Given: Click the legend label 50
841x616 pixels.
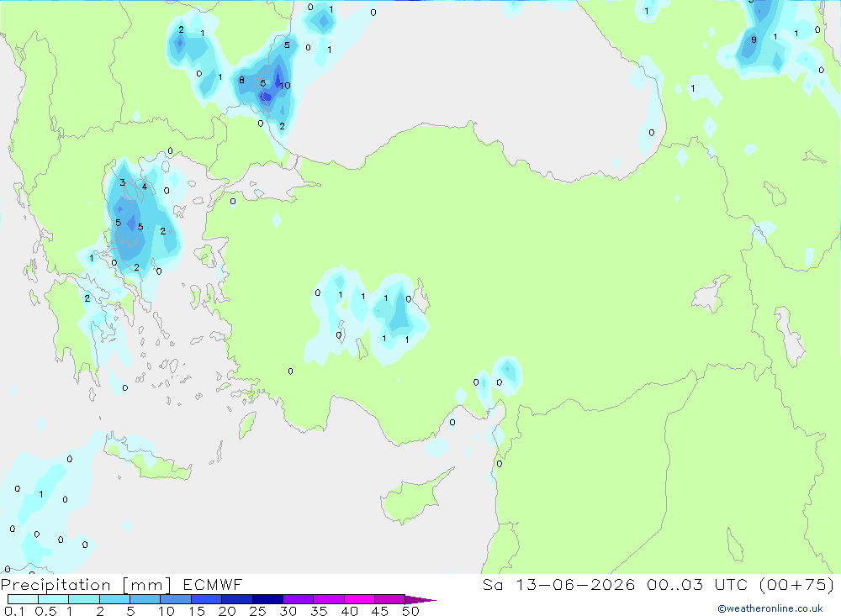Looking at the screenshot, I should click(x=410, y=611).
